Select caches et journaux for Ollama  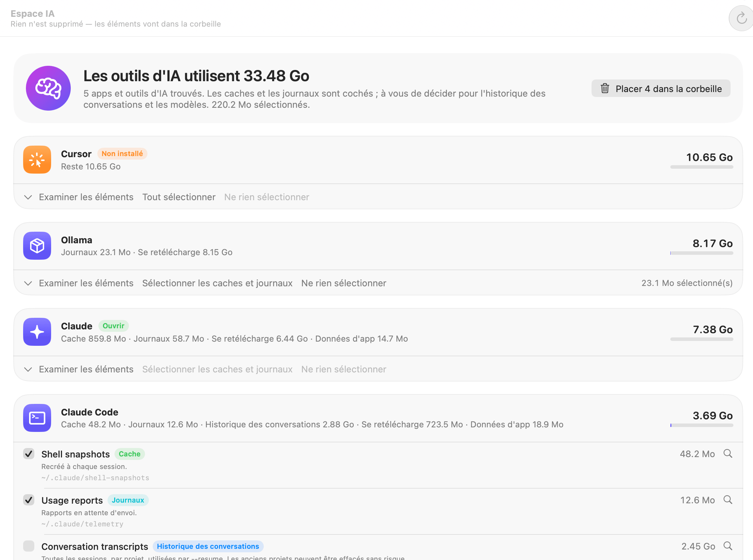[217, 283]
